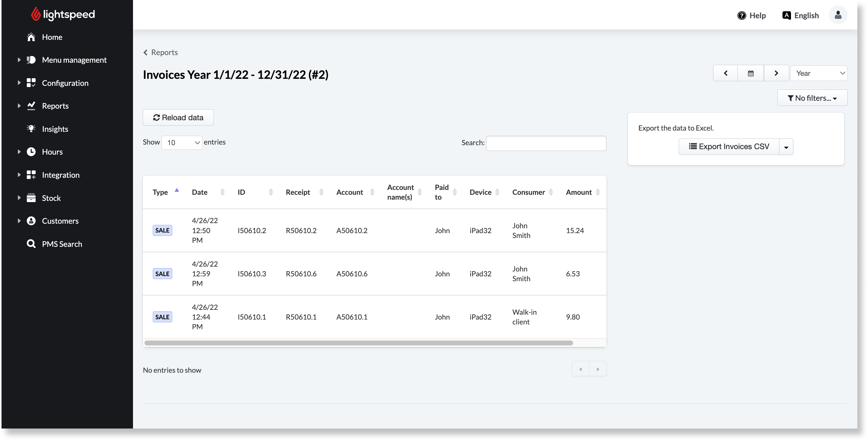Open the calendar date picker
This screenshot has width=868, height=441.
click(x=751, y=73)
